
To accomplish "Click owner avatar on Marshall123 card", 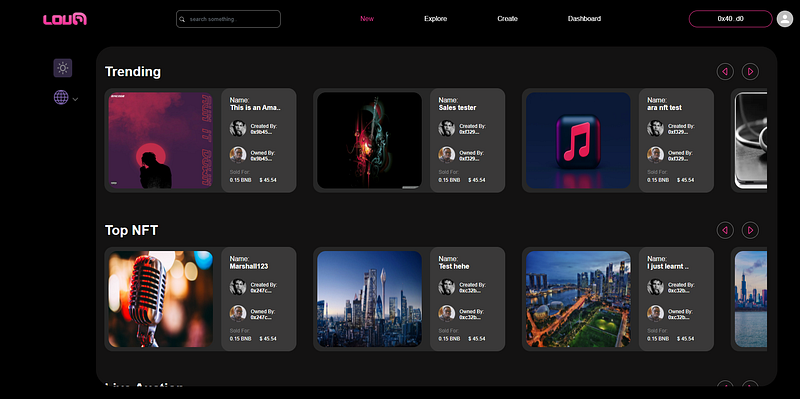I will click(x=238, y=313).
